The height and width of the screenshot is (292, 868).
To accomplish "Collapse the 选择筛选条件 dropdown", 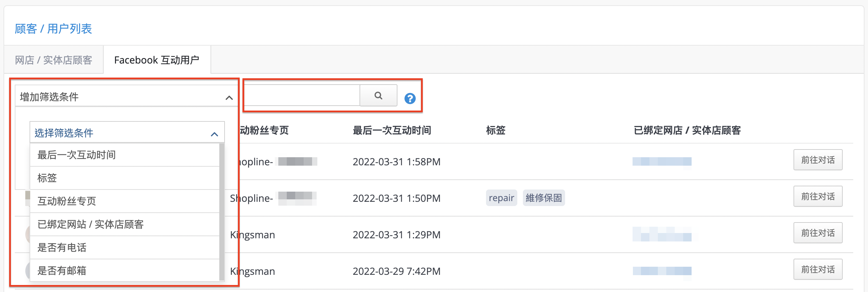I will pyautogui.click(x=127, y=132).
